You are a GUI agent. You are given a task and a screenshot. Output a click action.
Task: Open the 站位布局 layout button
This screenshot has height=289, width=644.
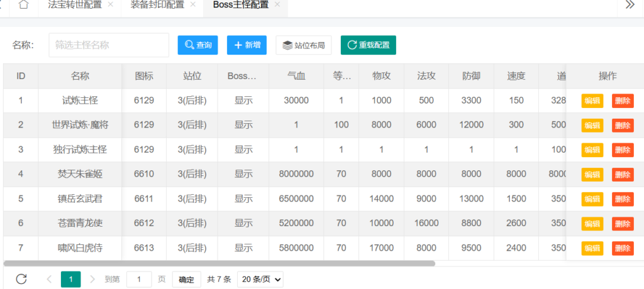(304, 45)
